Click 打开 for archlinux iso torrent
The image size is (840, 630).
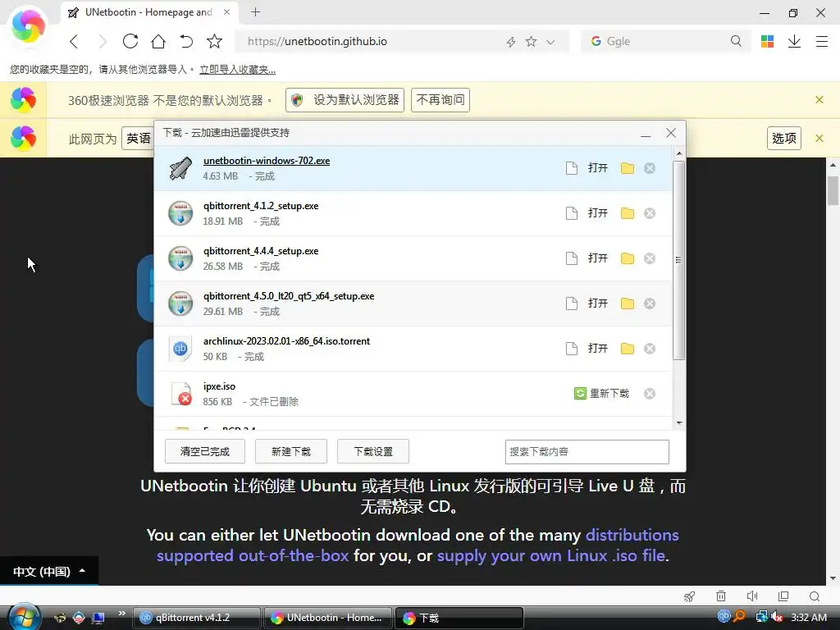(597, 348)
